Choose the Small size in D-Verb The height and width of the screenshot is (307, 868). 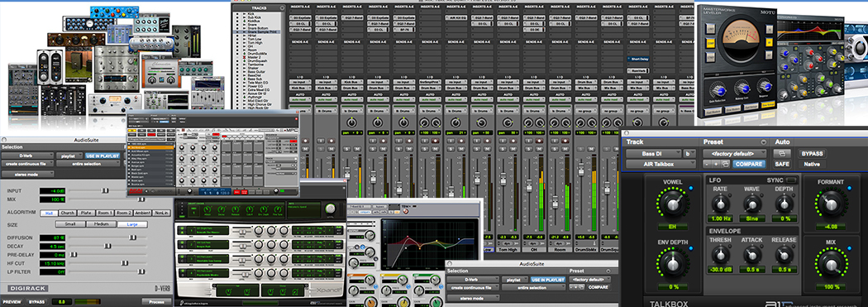[x=70, y=224]
